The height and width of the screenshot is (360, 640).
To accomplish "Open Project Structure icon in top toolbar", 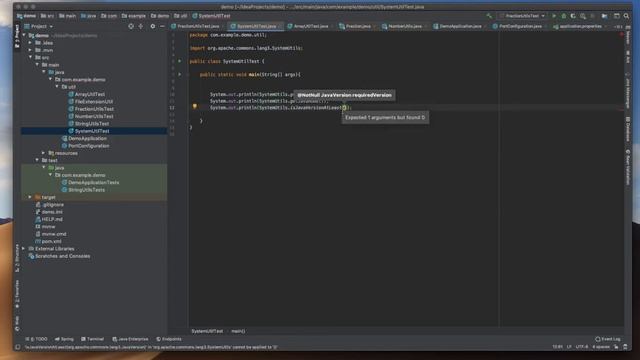I will tap(604, 16).
